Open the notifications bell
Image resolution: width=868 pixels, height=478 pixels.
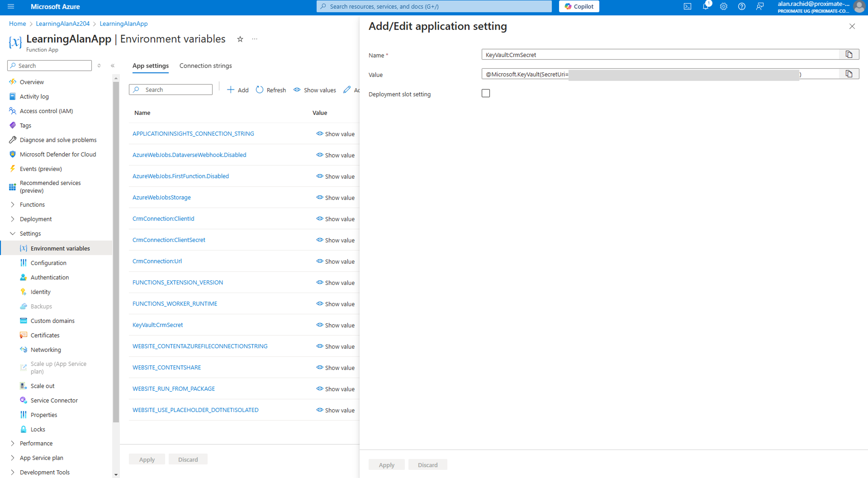coord(705,6)
